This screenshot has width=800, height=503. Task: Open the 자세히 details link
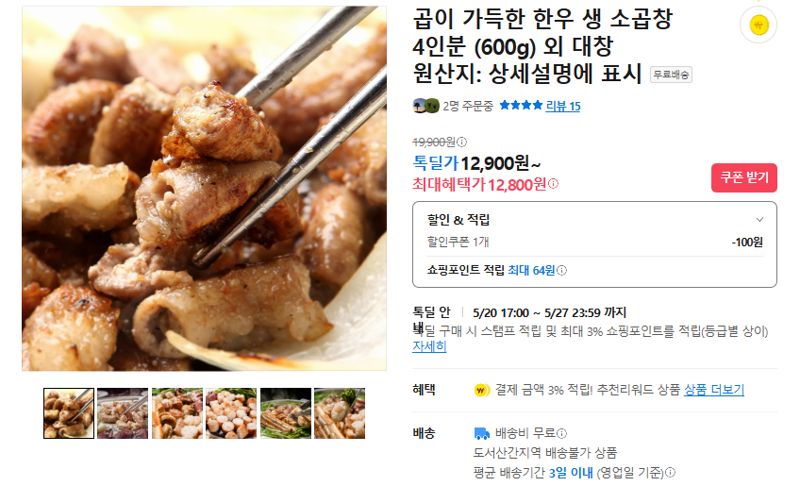pyautogui.click(x=430, y=347)
